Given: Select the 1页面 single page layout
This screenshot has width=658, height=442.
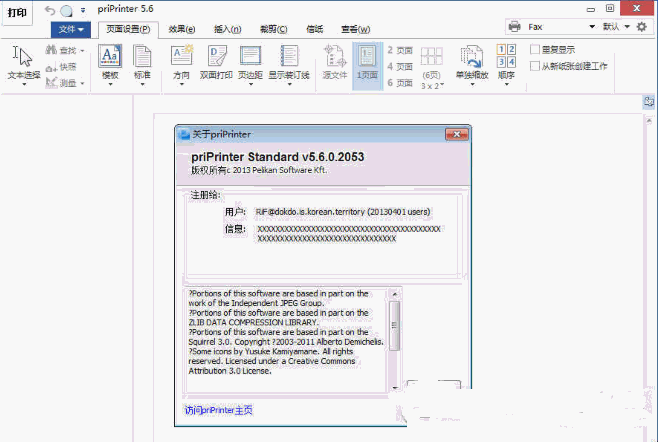Looking at the screenshot, I should click(x=367, y=66).
